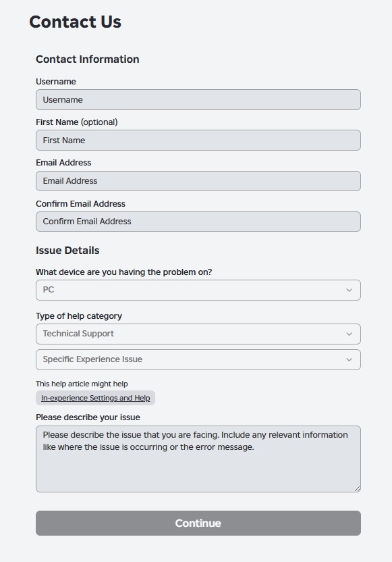Click the textarea resize handle corner
The image size is (392, 562).
[x=358, y=489]
